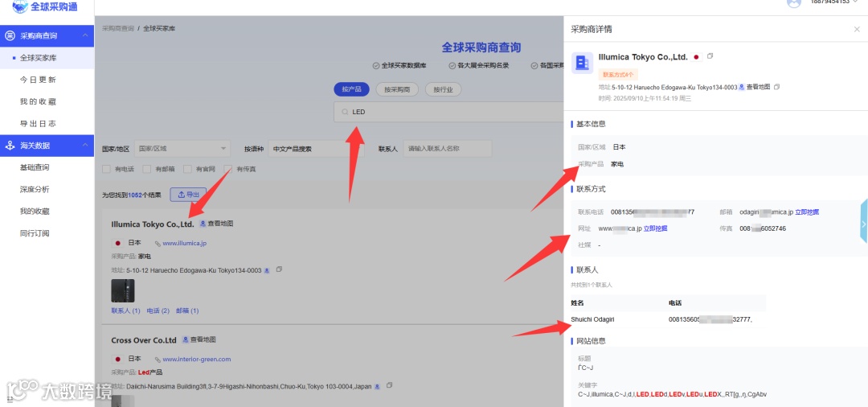Click the anchor icon beside 海关数据

10,146
